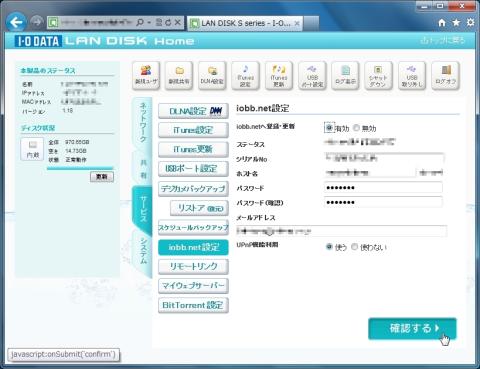Open iTunes更新 in the service menu
Screen dimensions: 480x369
tap(193, 149)
